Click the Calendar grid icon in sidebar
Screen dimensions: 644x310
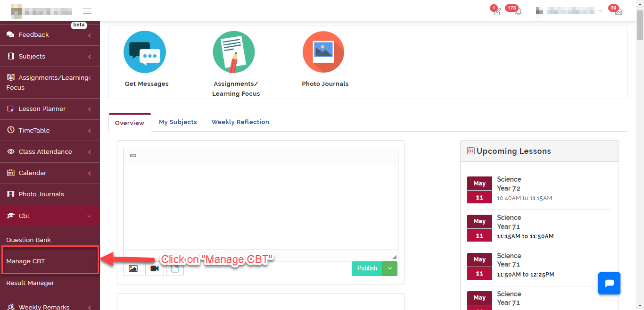tap(10, 173)
